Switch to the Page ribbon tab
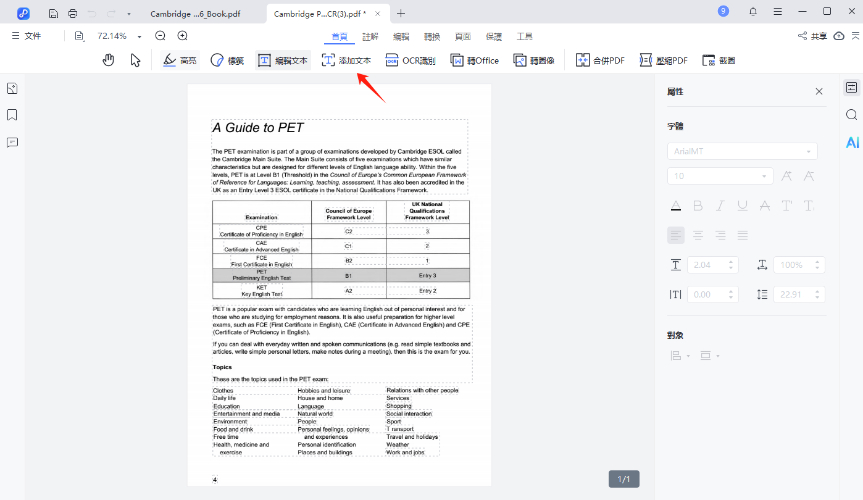Image resolution: width=863 pixels, height=500 pixels. [x=463, y=36]
